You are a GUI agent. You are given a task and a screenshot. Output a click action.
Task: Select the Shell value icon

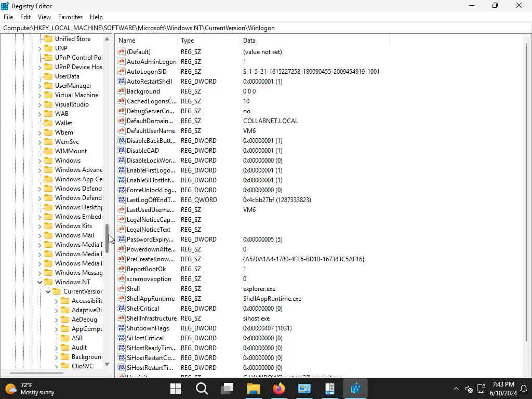pyautogui.click(x=122, y=288)
